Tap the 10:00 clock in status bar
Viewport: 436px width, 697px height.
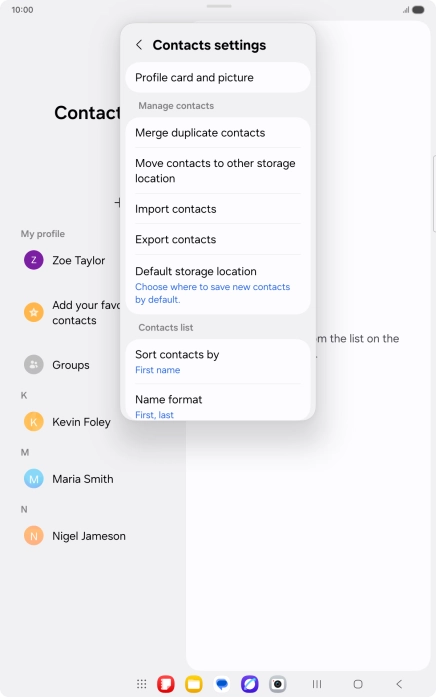point(22,10)
